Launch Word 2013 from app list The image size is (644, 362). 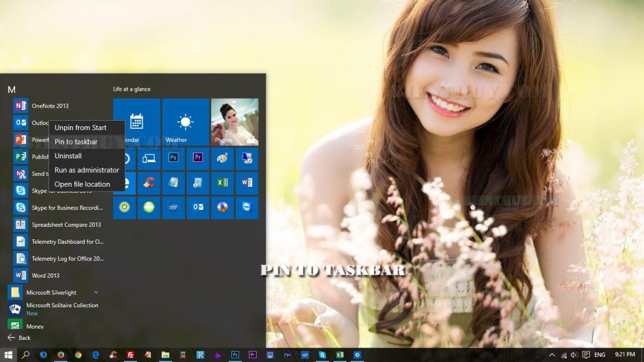pyautogui.click(x=57, y=275)
